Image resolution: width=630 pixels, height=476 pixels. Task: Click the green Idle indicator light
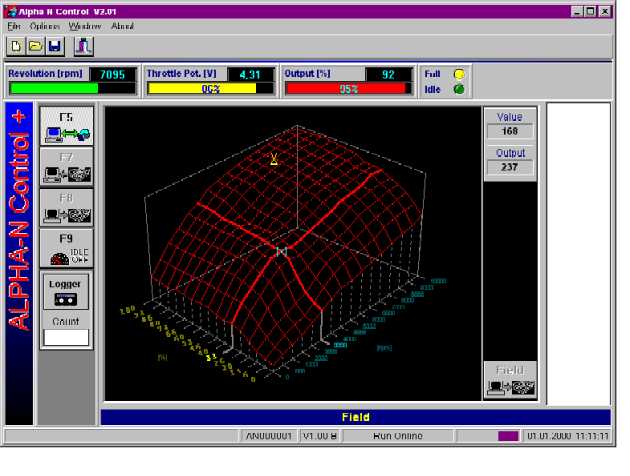[x=460, y=88]
